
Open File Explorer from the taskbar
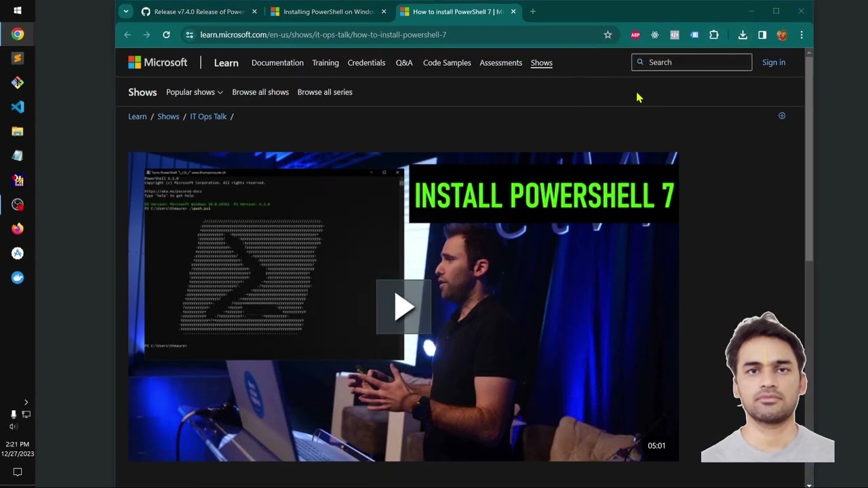(x=18, y=131)
